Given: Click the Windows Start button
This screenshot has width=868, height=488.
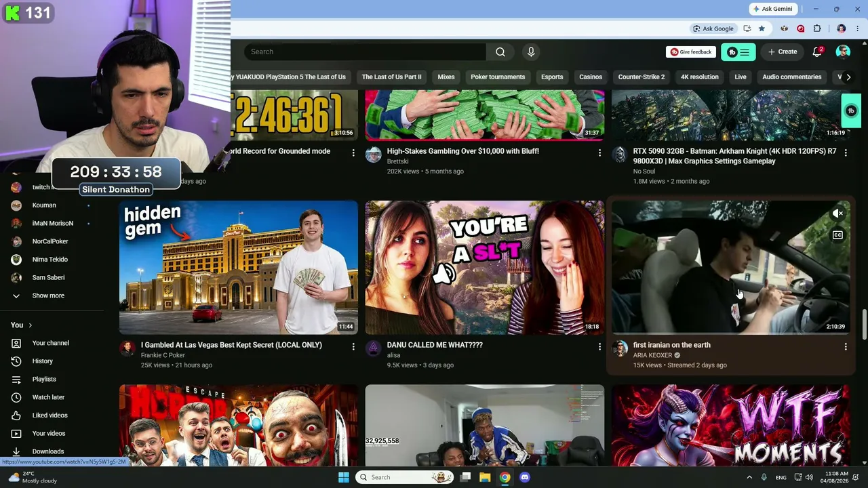Looking at the screenshot, I should pyautogui.click(x=344, y=477).
